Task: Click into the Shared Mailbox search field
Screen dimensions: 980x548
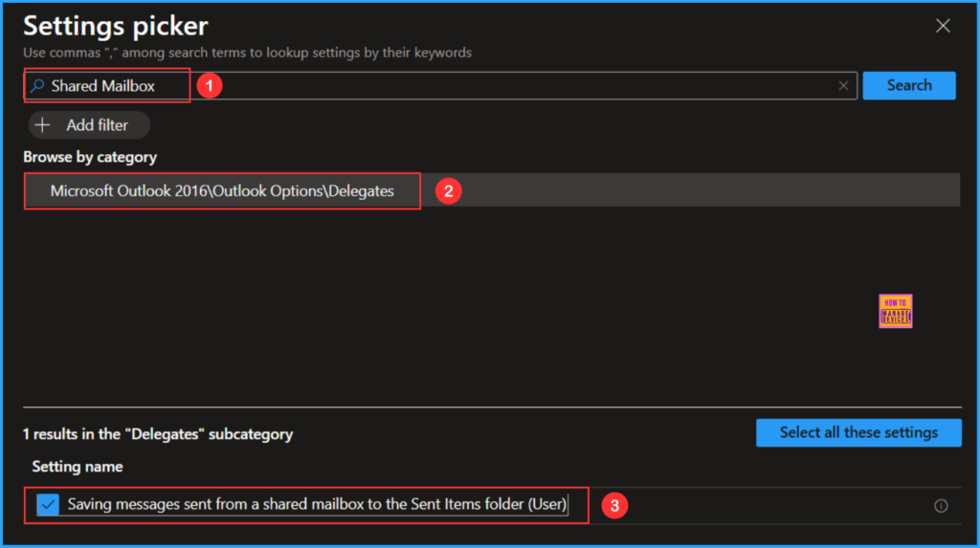Action: click(x=440, y=86)
